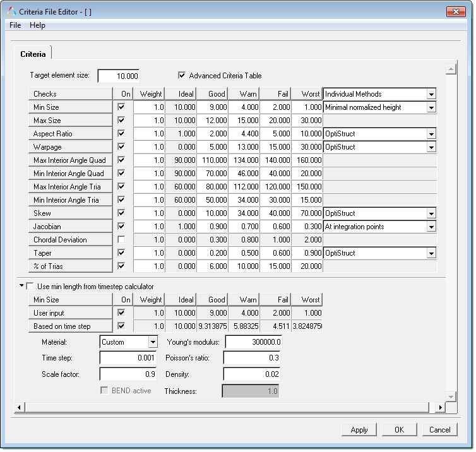Open the Help menu
The height and width of the screenshot is (452, 476).
tap(37, 25)
